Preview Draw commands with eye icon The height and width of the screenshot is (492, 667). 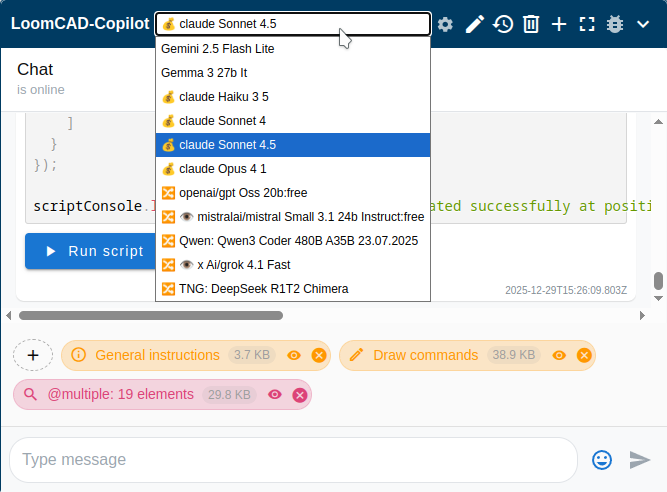[x=559, y=355]
